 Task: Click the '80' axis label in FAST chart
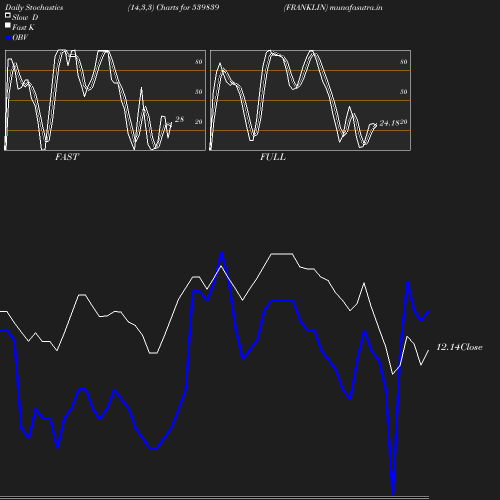click(199, 62)
